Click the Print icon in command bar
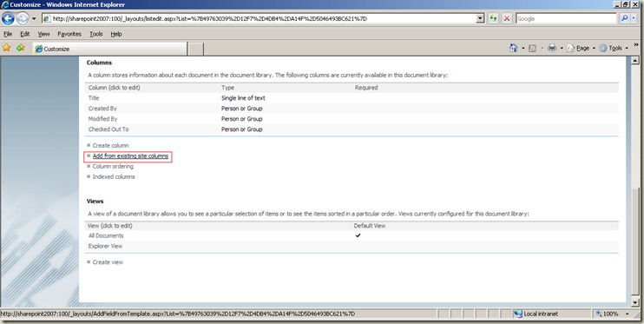644x324 pixels. coord(552,48)
